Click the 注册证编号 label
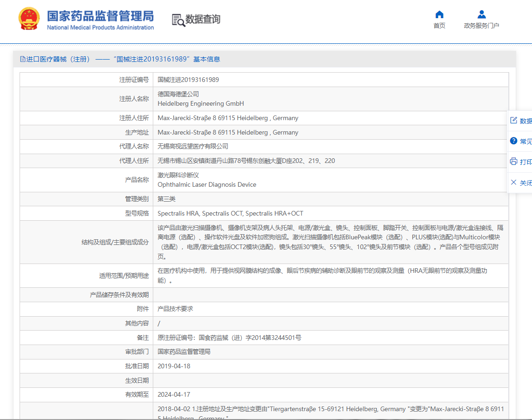 click(134, 80)
